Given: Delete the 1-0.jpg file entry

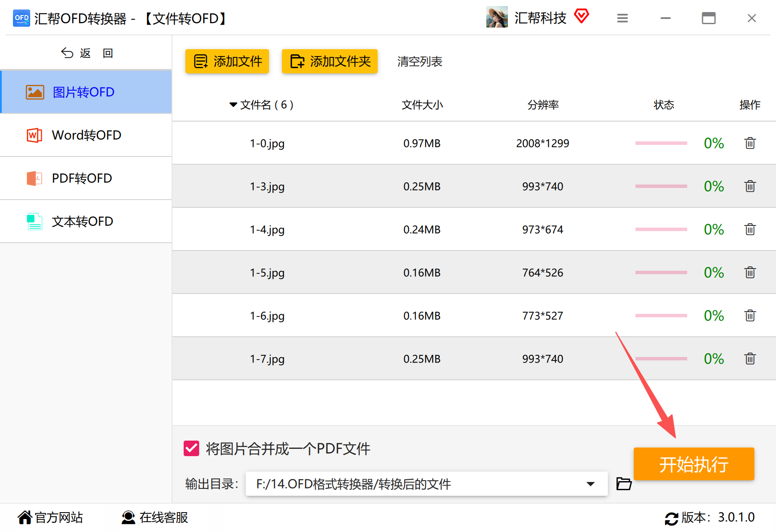Looking at the screenshot, I should (x=750, y=143).
